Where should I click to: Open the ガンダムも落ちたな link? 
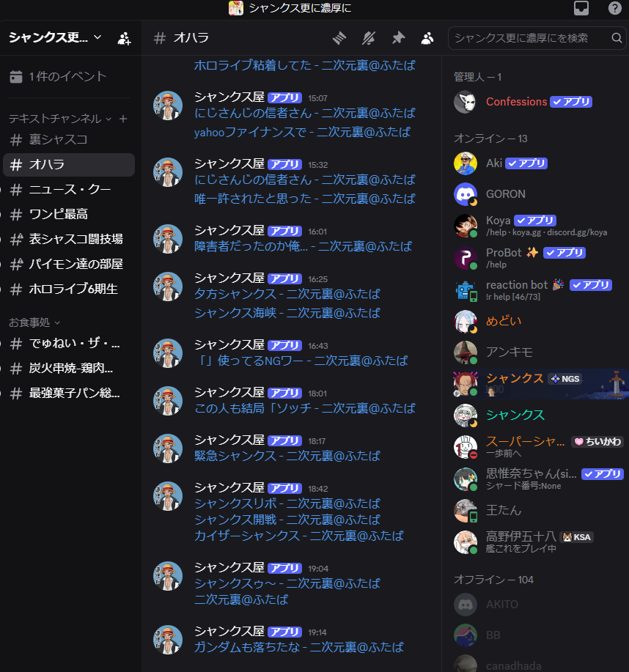tap(299, 646)
